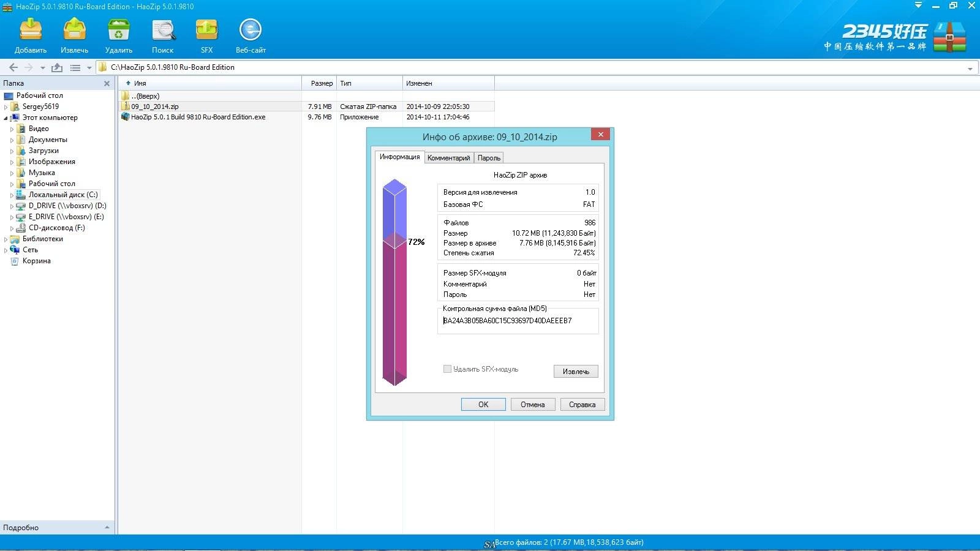Click the Извлечь (Extract) toolbar icon
This screenshot has height=551, width=980.
(74, 29)
